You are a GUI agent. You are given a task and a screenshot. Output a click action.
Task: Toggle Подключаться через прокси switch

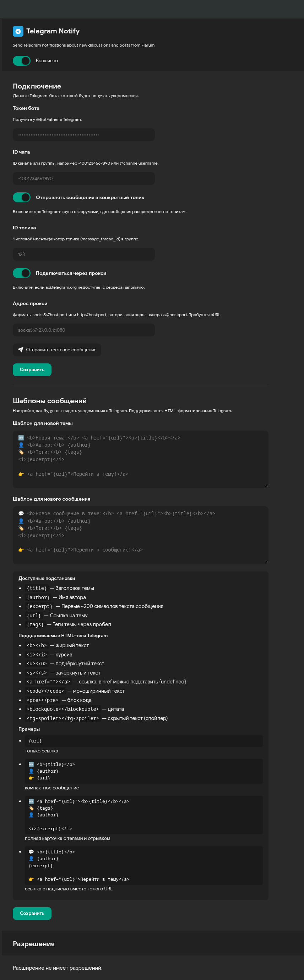22,273
